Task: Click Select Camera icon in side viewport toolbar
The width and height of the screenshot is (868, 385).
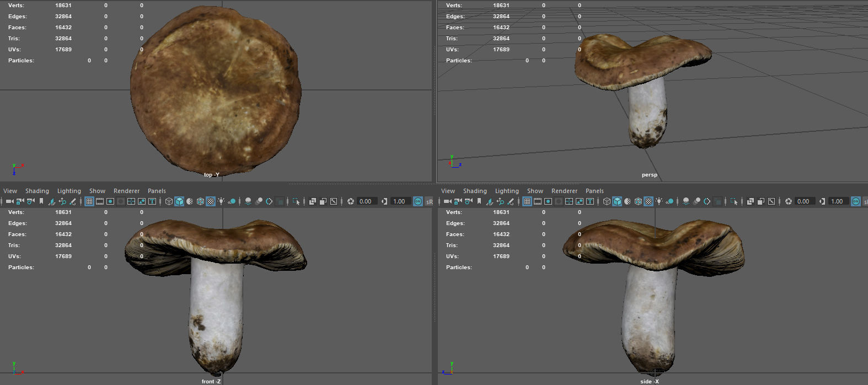Action: (448, 201)
